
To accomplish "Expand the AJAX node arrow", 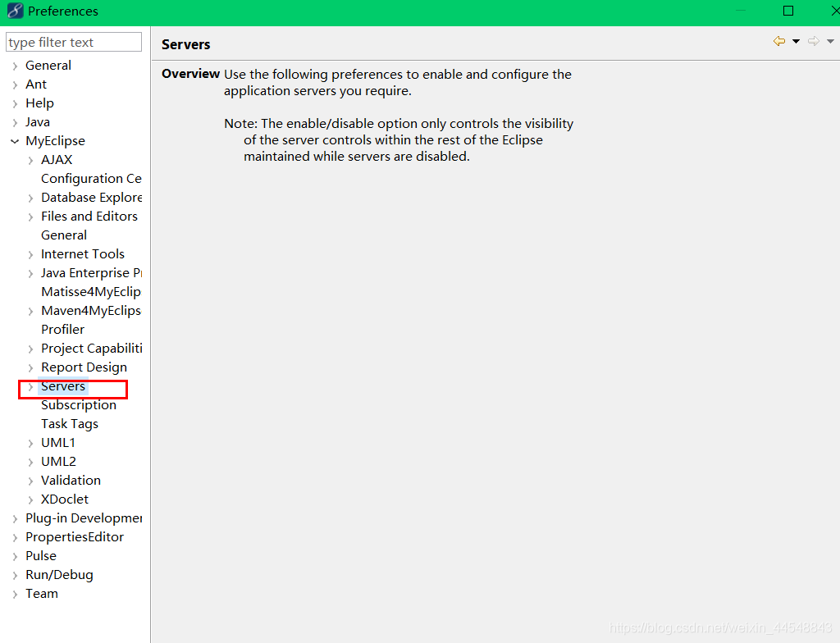I will (x=30, y=160).
